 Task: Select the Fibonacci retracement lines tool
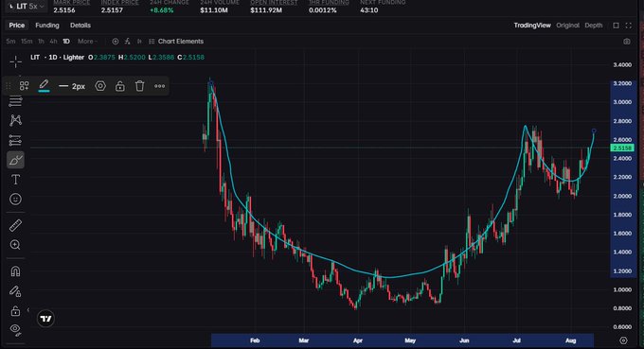click(x=15, y=101)
